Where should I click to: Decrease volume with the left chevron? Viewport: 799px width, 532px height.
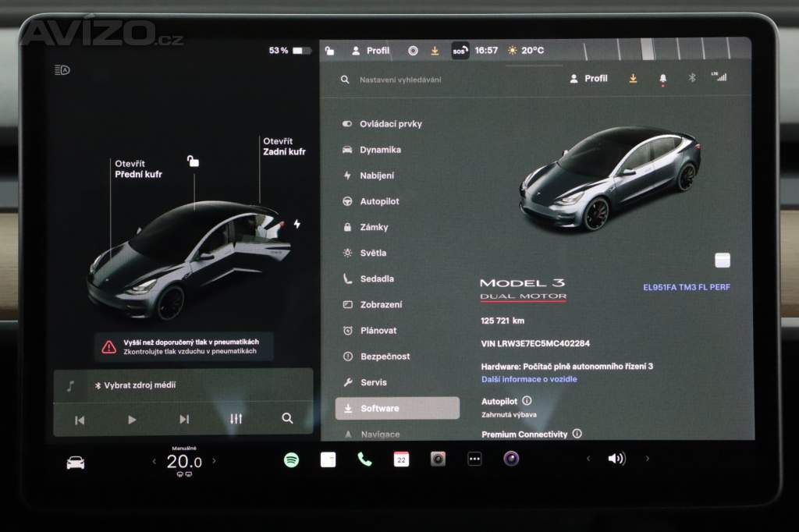click(x=588, y=459)
